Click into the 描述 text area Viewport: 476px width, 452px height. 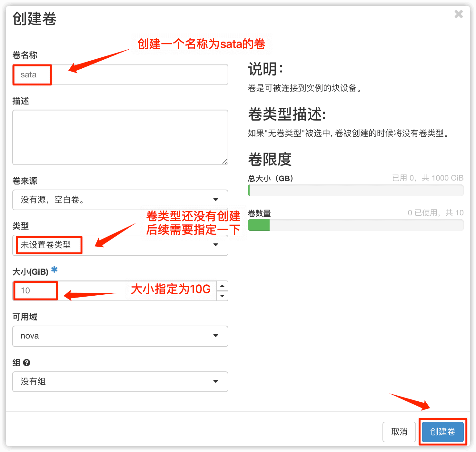click(x=120, y=137)
